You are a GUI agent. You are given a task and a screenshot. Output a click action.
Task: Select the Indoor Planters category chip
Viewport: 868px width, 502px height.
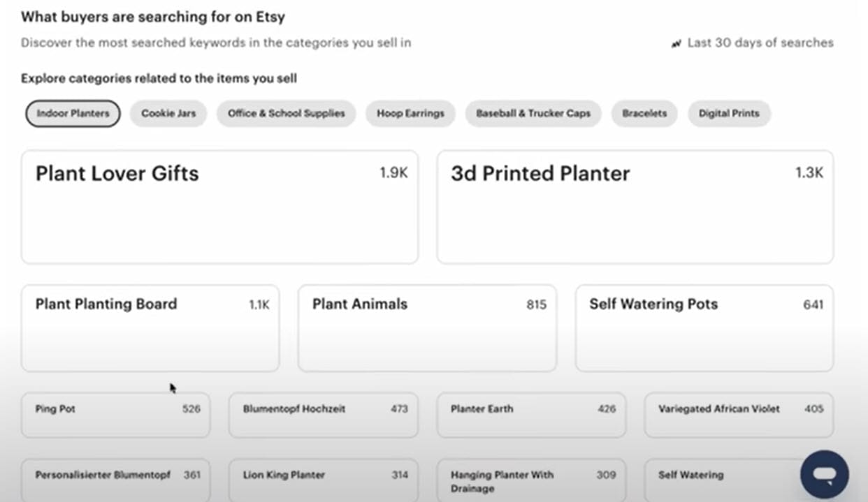[73, 113]
